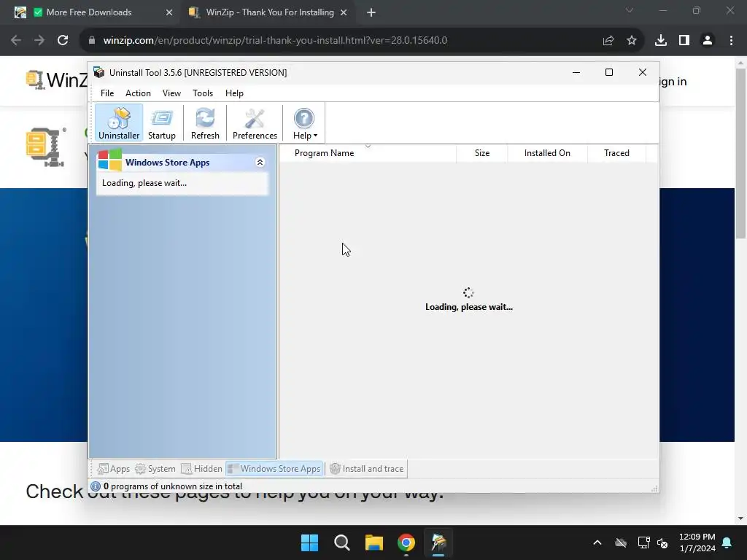747x560 pixels.
Task: Go forward in Chrome
Action: pyautogui.click(x=39, y=41)
